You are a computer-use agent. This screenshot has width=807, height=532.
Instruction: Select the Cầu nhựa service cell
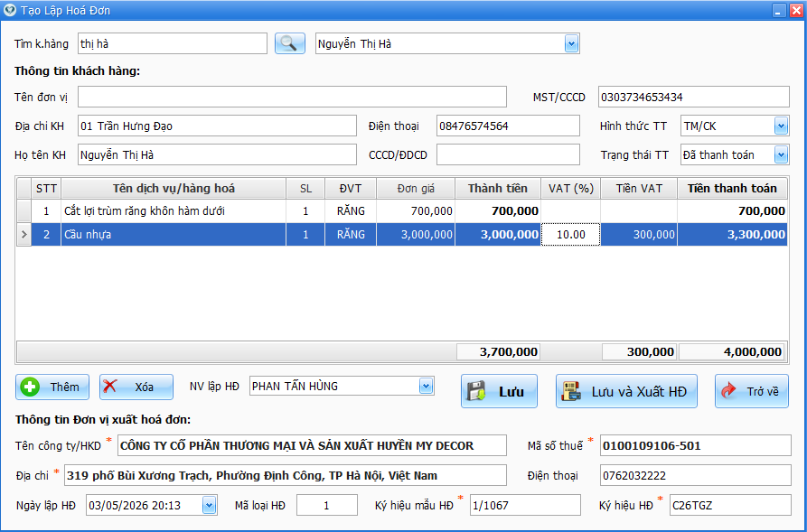(x=174, y=235)
